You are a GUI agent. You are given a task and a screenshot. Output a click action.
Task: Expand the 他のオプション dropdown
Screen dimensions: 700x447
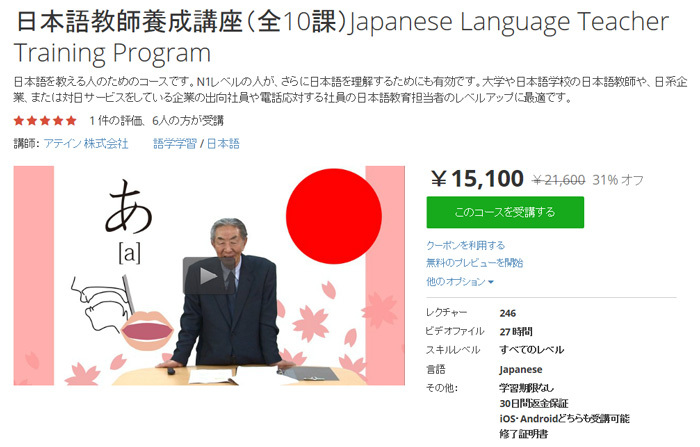pyautogui.click(x=460, y=282)
